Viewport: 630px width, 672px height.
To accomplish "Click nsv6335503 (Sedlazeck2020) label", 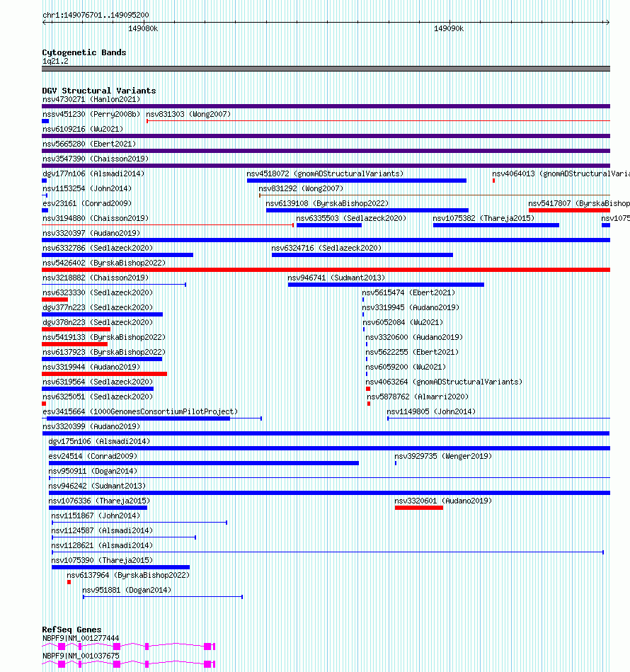I will coord(351,219).
